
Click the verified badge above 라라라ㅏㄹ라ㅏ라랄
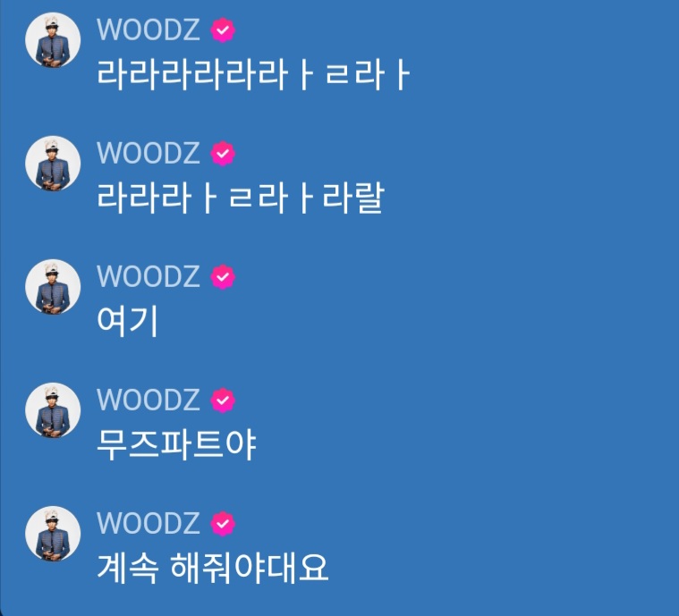[223, 153]
